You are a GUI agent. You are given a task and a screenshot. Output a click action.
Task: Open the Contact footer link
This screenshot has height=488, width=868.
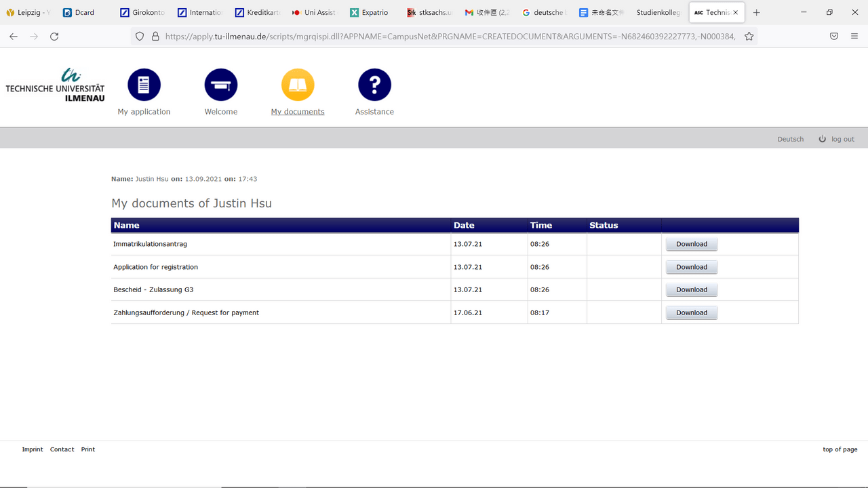point(62,449)
